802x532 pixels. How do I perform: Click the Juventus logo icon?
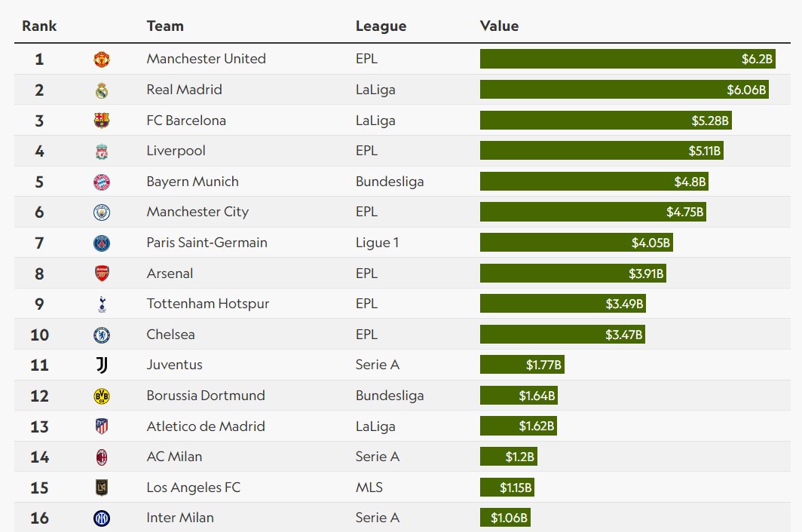102,365
